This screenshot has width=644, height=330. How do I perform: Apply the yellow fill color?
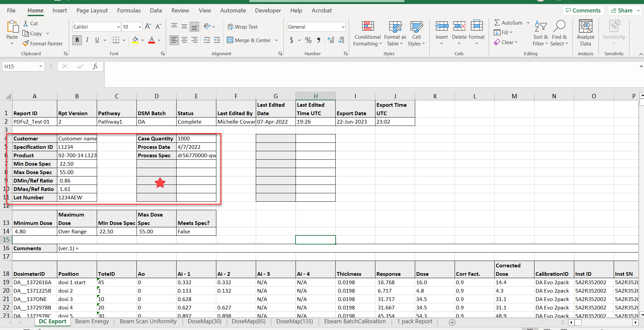[x=135, y=40]
